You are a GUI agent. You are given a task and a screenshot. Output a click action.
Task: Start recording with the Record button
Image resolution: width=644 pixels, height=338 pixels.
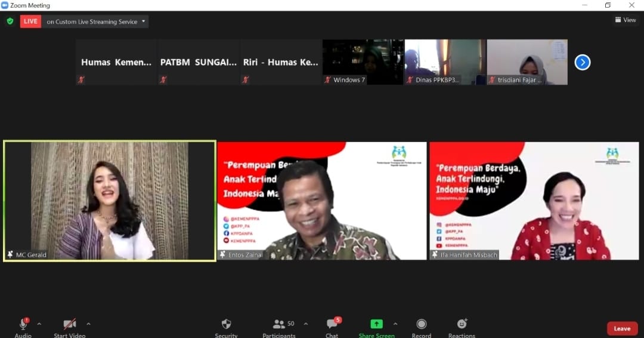point(422,328)
